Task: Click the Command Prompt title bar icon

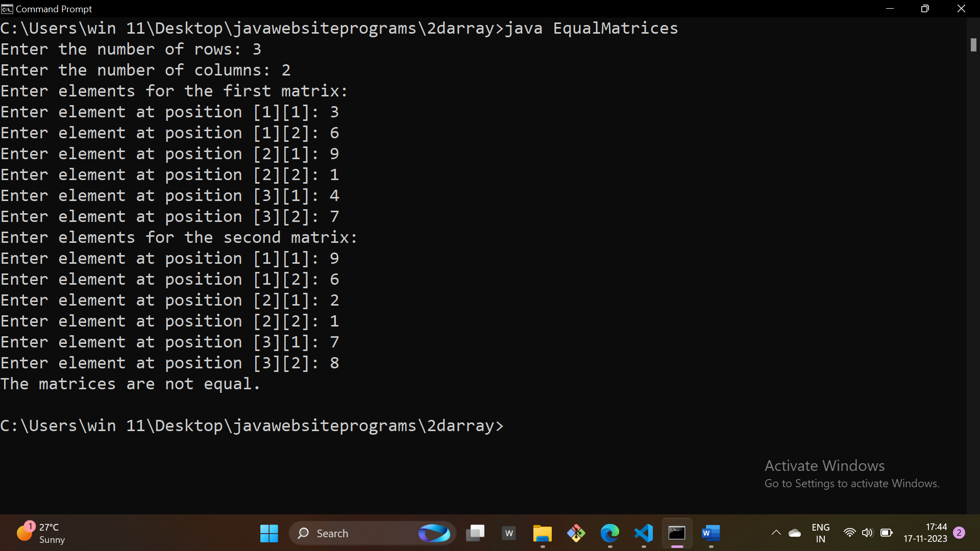Action: point(7,9)
